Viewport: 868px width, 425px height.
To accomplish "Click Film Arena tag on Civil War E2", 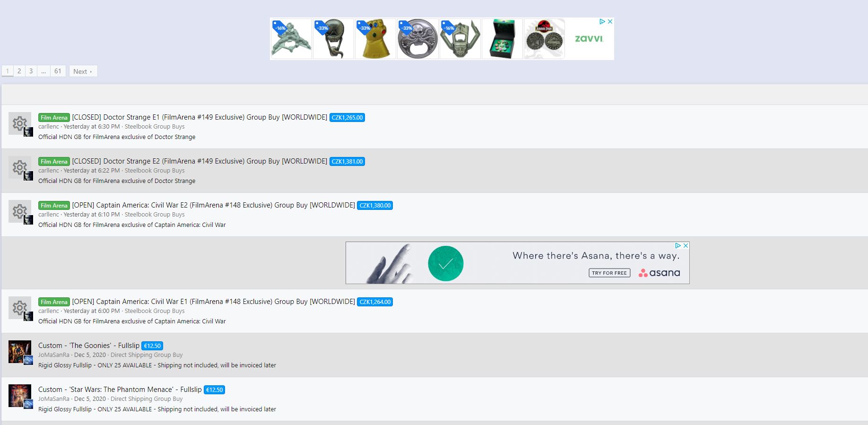I will coord(54,206).
